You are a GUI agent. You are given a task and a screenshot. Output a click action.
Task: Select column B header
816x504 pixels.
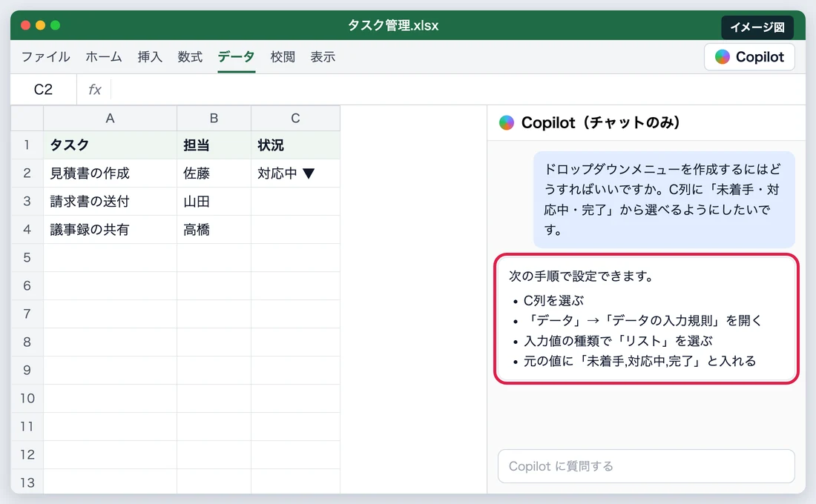214,118
